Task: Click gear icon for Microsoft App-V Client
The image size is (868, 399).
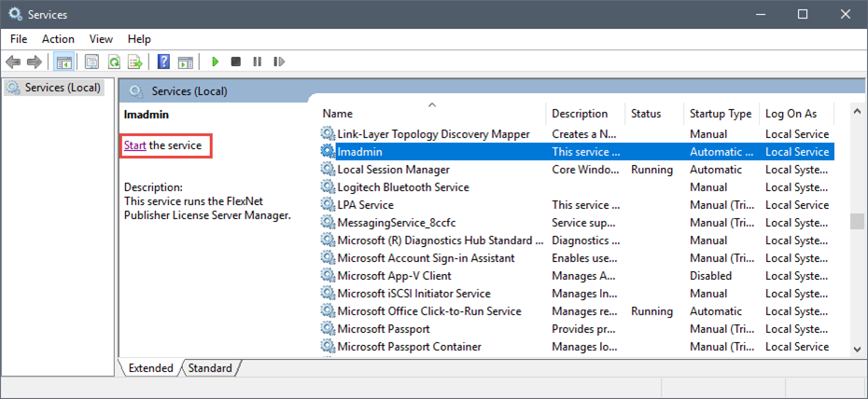Action: [x=329, y=275]
